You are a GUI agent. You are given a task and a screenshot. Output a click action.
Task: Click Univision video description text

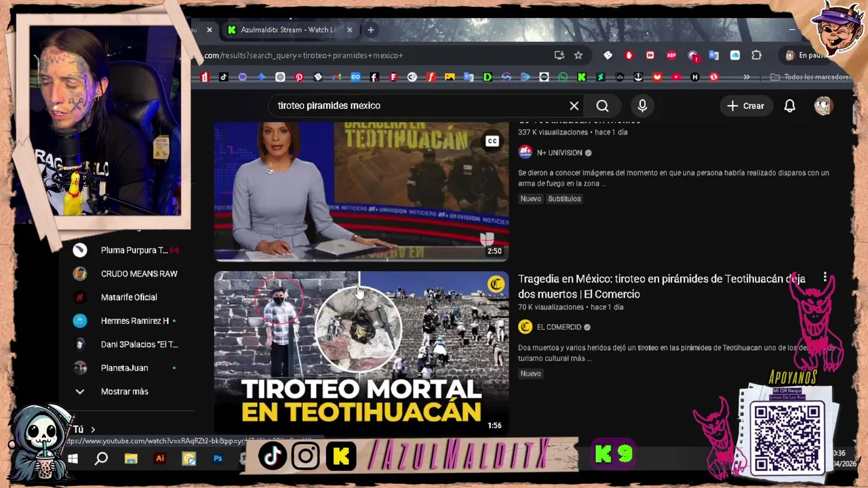(673, 178)
